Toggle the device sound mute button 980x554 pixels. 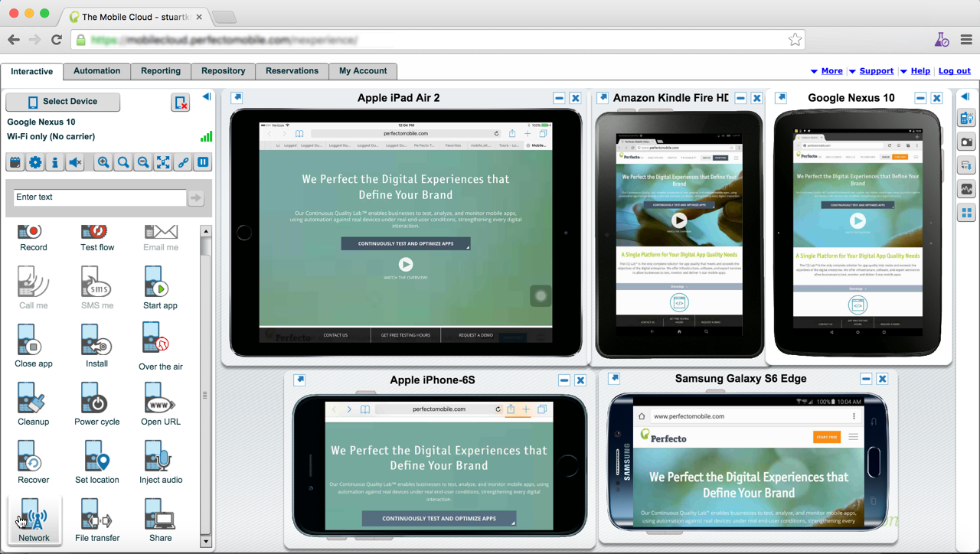click(x=75, y=162)
